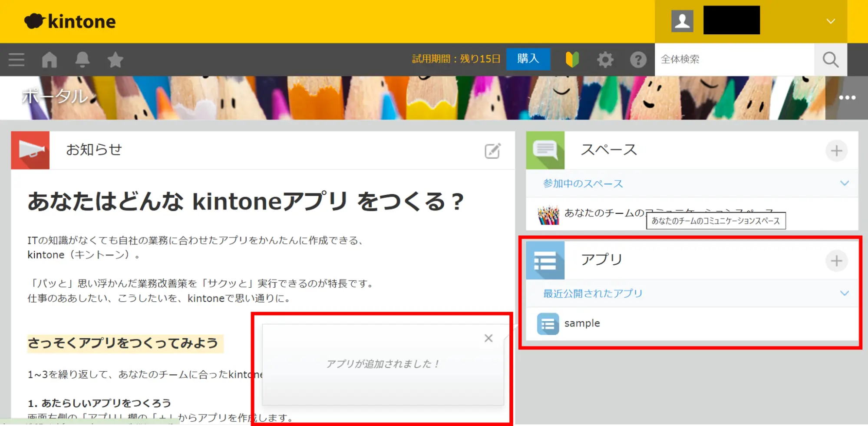Expand the 最近公開されたアプリ dropdown
The height and width of the screenshot is (426, 868).
click(x=844, y=293)
